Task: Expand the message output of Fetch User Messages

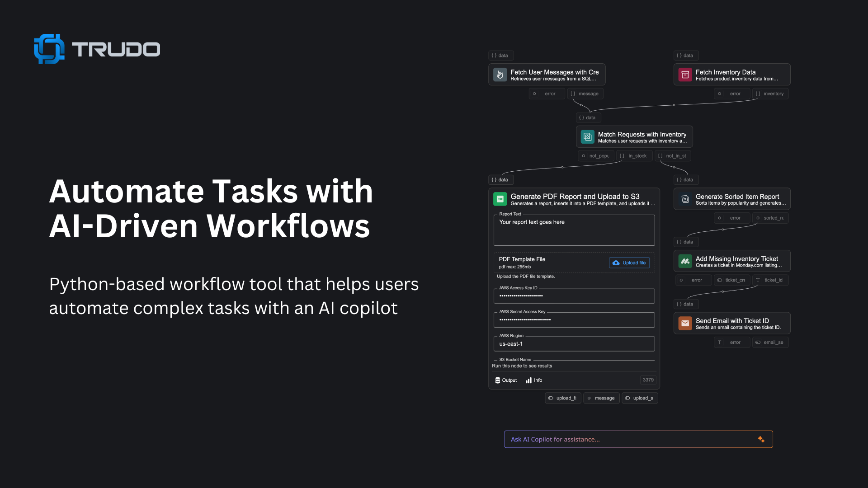Action: coord(585,94)
